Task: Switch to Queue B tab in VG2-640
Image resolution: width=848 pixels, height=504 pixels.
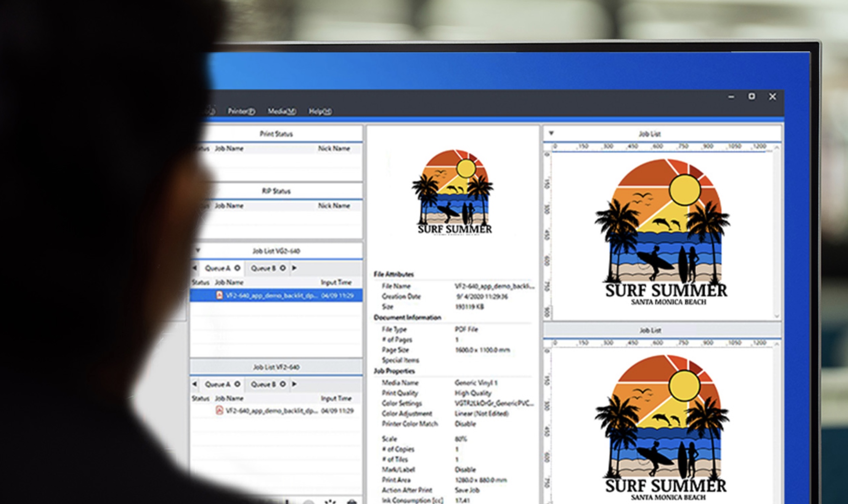Action: click(x=263, y=268)
